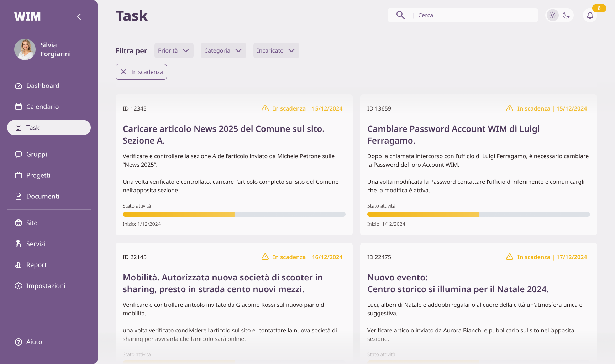The height and width of the screenshot is (364, 615).
Task: Open Servizi menu item
Action: (49, 244)
